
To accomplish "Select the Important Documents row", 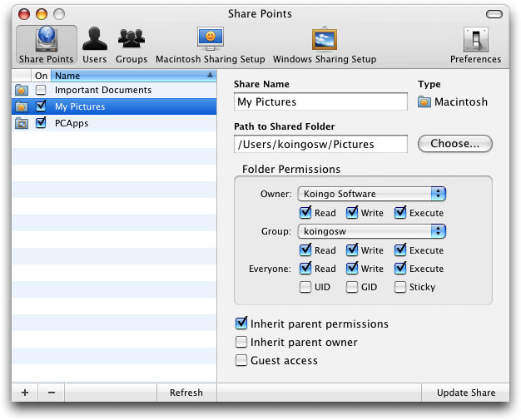I will tap(114, 90).
